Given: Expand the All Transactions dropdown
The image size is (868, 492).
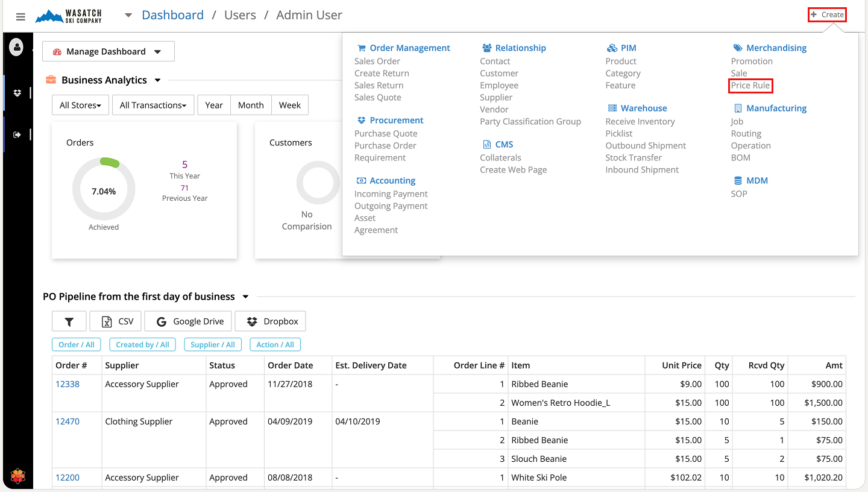Looking at the screenshot, I should (153, 105).
